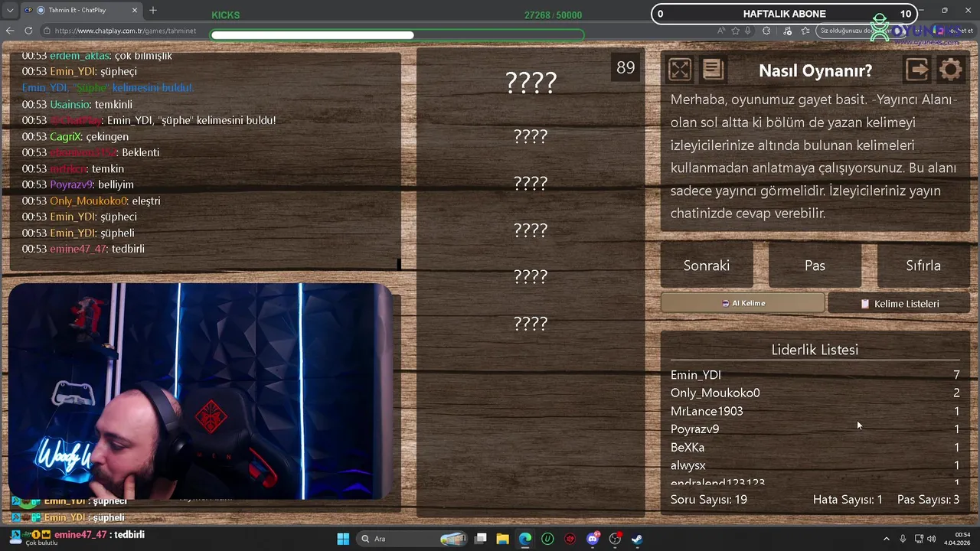Open the red circular app in taskbar
This screenshot has height=551, width=980.
click(570, 539)
